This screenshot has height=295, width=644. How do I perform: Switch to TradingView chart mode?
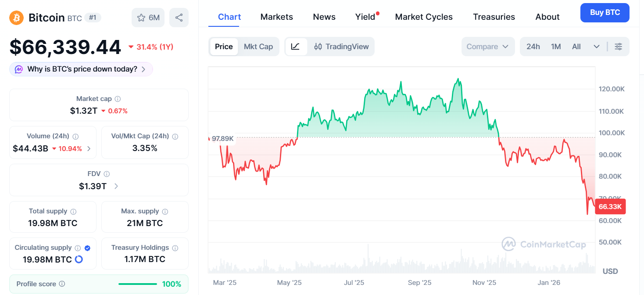(342, 47)
